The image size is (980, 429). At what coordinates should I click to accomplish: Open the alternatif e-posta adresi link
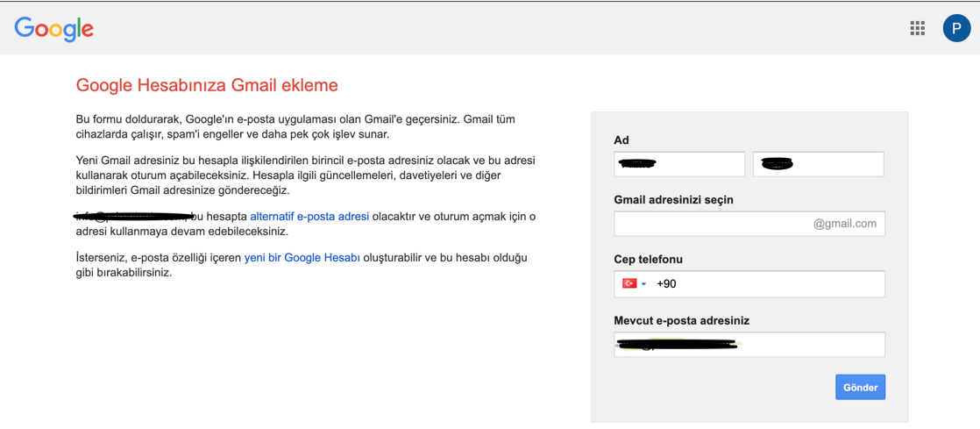point(309,217)
